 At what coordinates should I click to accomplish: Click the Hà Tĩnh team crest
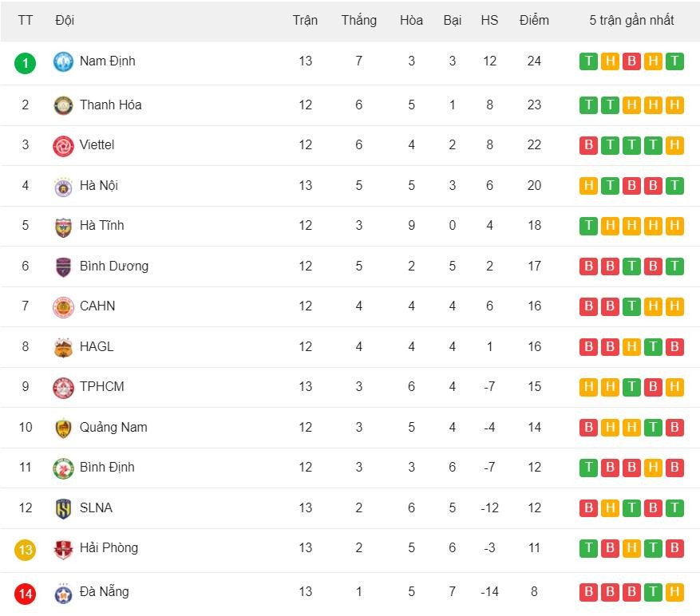[x=63, y=226]
